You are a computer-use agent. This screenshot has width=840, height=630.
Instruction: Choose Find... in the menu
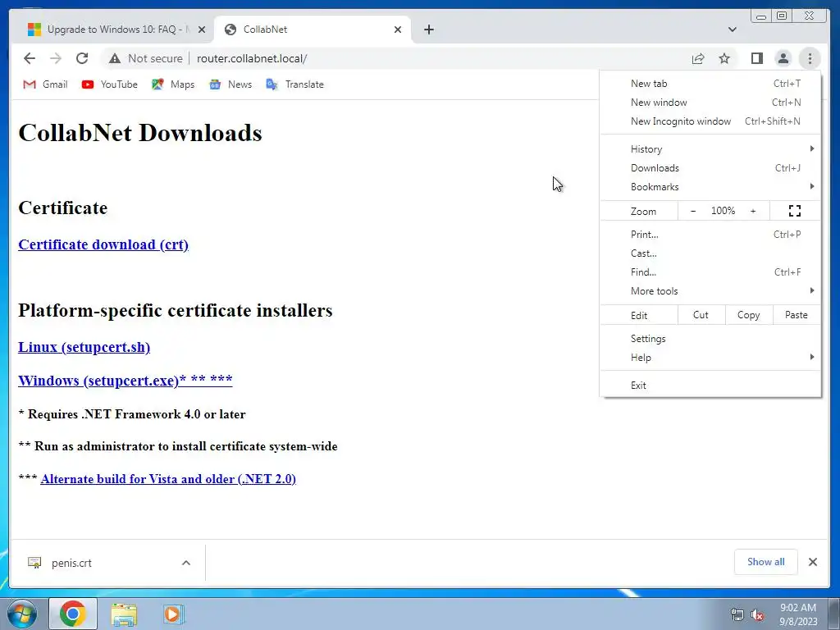click(x=710, y=272)
